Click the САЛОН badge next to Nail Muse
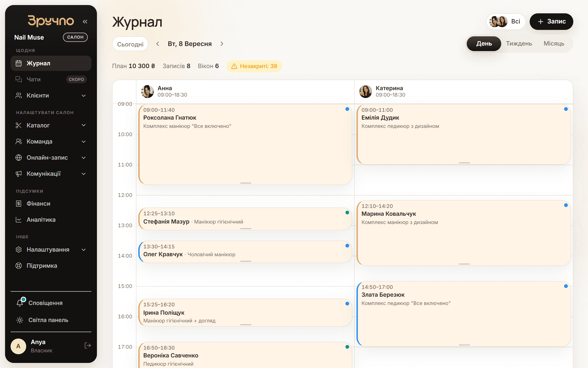This screenshot has height=368, width=588. pos(75,37)
